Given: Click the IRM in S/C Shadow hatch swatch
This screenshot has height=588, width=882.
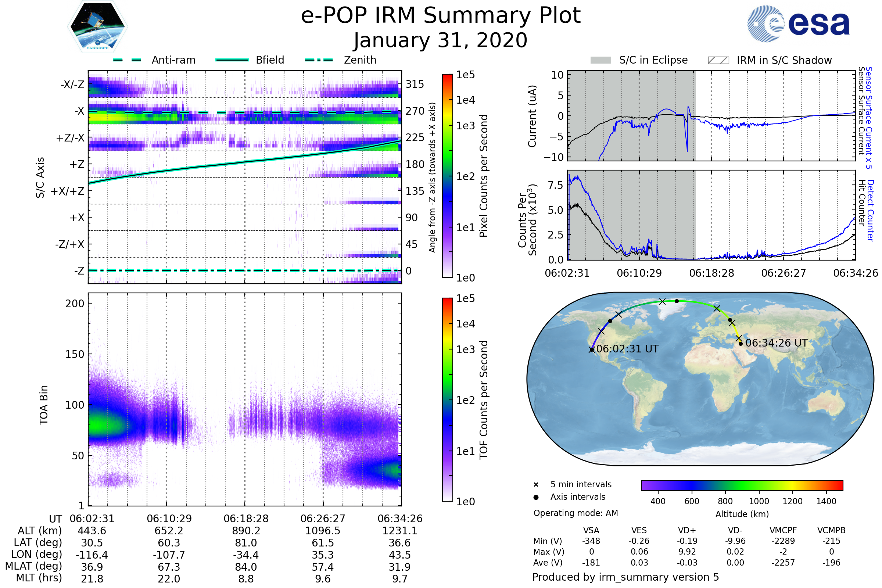Looking at the screenshot, I should 718,60.
